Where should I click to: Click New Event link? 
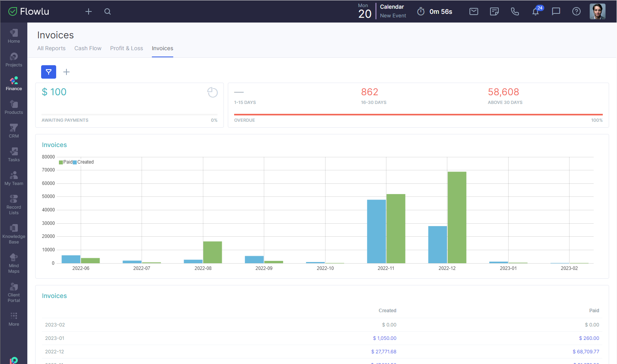[393, 16]
